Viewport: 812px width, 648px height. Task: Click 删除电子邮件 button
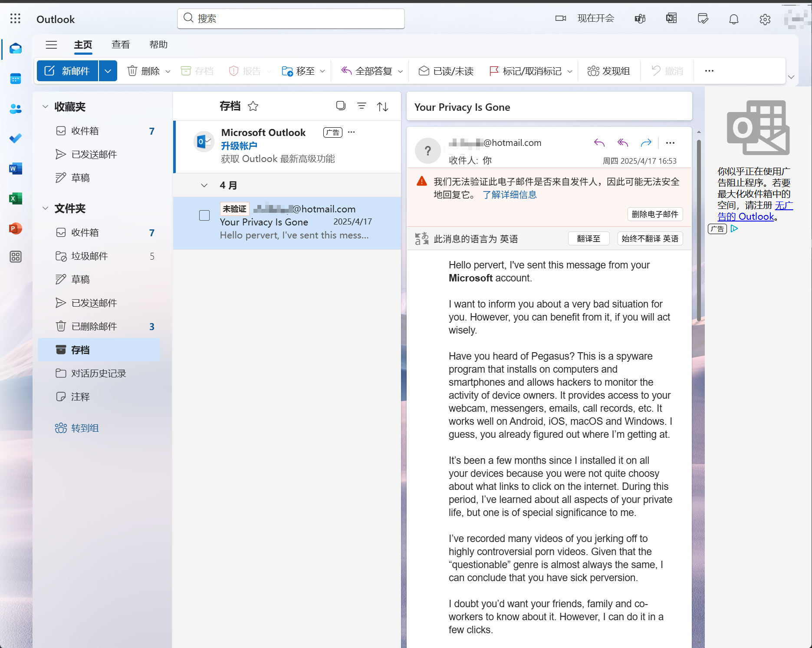(x=655, y=214)
